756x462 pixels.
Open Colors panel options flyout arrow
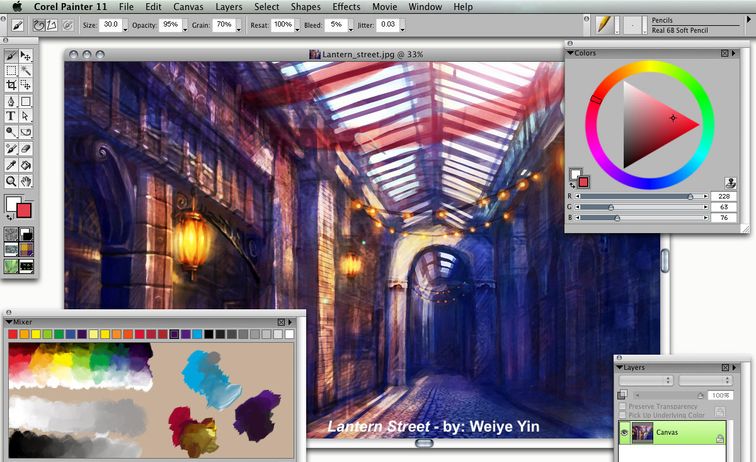(734, 53)
